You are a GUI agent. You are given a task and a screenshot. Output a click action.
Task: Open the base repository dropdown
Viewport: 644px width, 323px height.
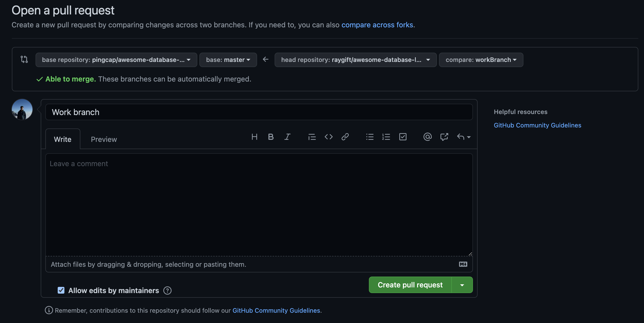(x=116, y=60)
